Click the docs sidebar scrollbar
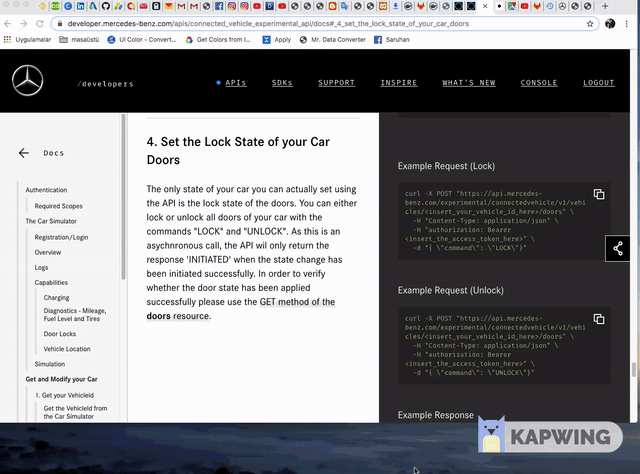This screenshot has height=474, width=640. click(123, 197)
